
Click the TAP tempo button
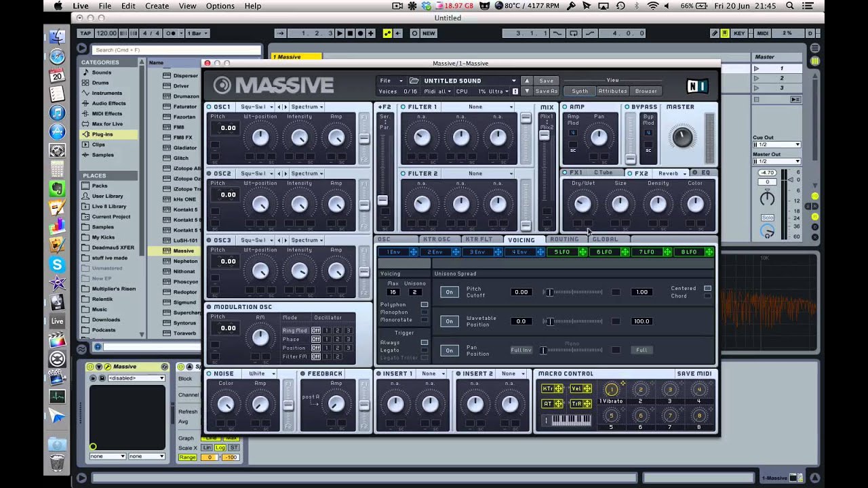85,33
